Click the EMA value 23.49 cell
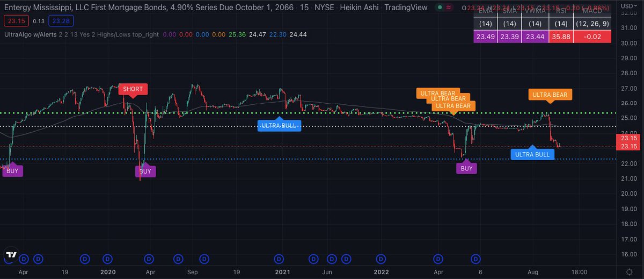Image resolution: width=644 pixels, height=279 pixels. (486, 37)
